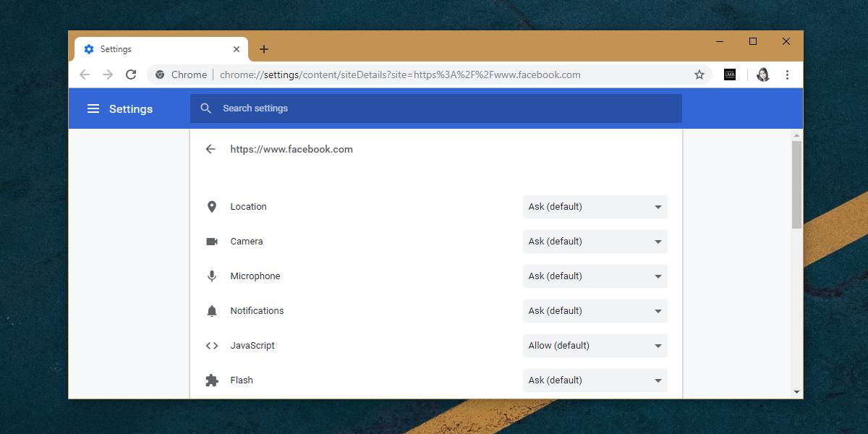868x434 pixels.
Task: Click the Camera label
Action: tap(247, 242)
